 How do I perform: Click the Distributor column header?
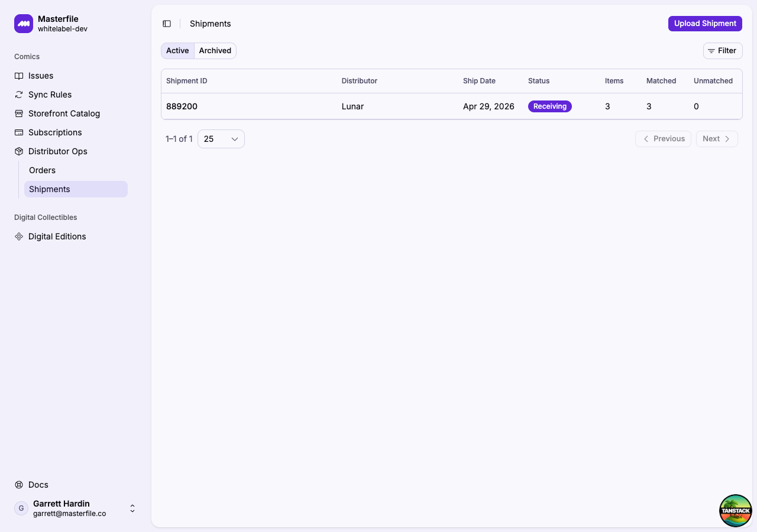(x=360, y=81)
